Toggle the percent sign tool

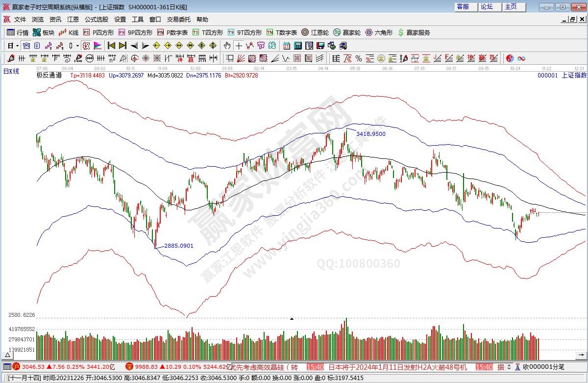[358, 58]
